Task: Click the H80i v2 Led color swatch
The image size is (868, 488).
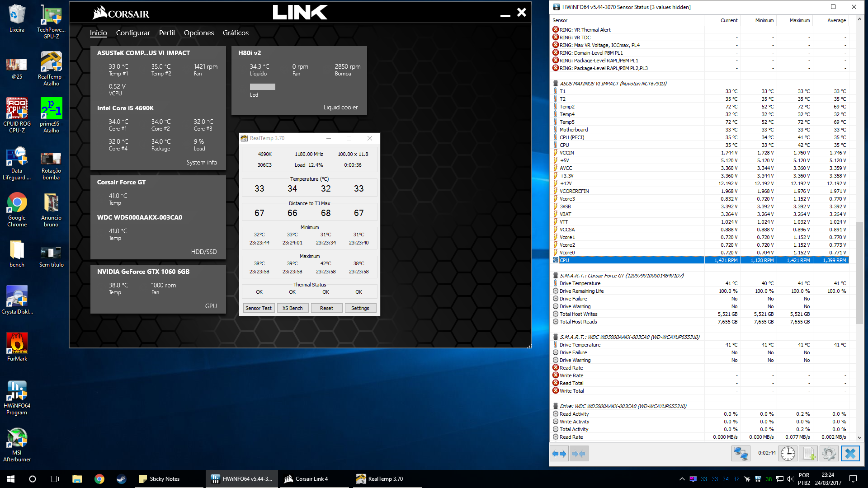Action: [262, 87]
